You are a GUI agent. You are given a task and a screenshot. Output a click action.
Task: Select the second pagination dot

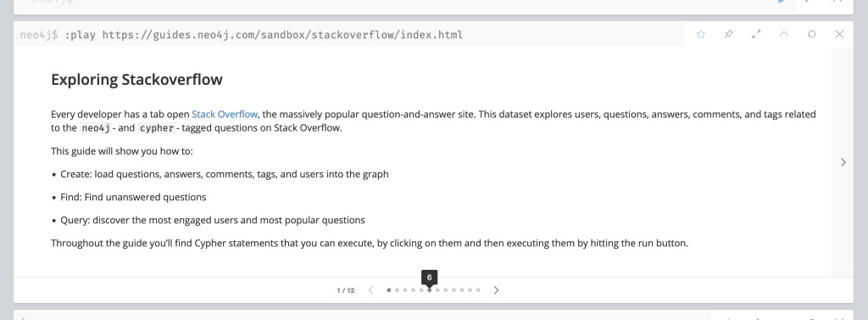[397, 290]
